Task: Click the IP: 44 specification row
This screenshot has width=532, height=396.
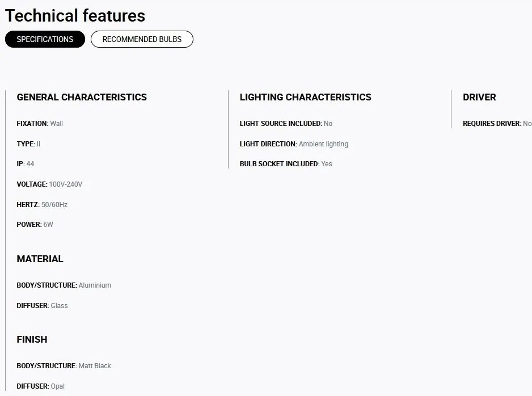Action: 26,164
